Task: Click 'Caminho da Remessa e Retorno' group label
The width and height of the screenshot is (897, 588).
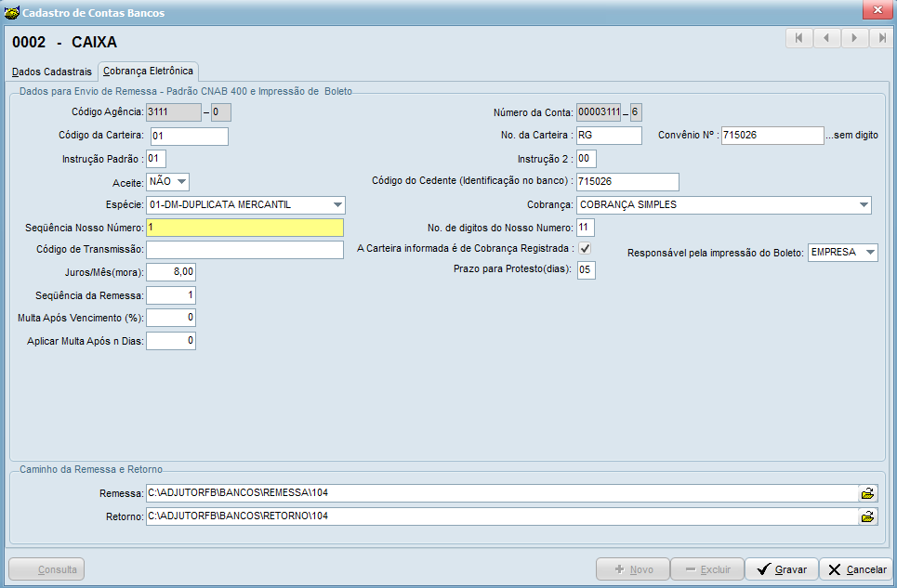Action: (91, 470)
